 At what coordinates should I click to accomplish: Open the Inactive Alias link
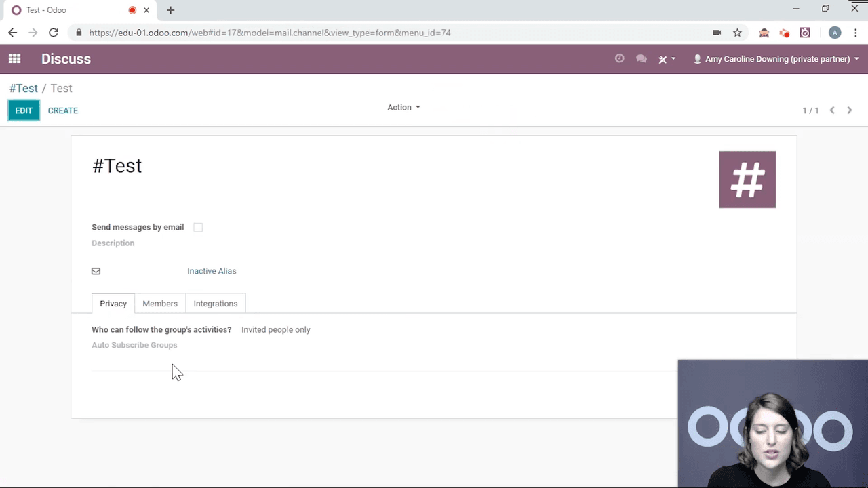tap(212, 271)
